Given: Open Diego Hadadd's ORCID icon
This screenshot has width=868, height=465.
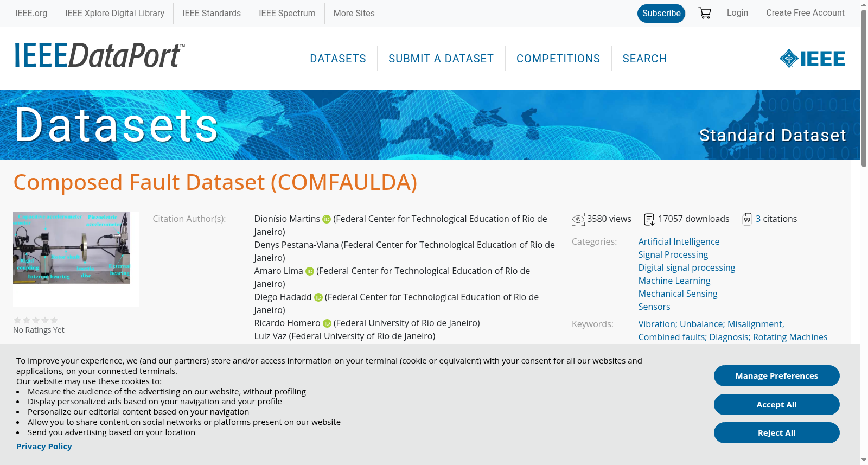Looking at the screenshot, I should (318, 297).
